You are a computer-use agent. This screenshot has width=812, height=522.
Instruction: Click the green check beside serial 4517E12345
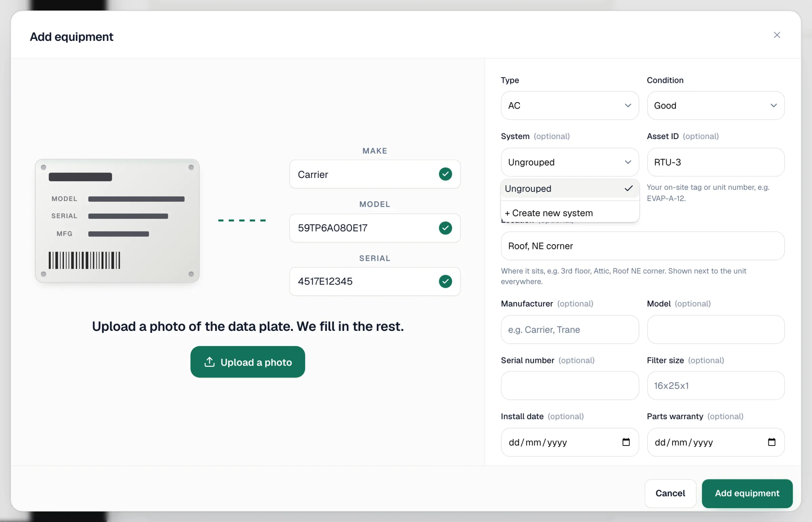[x=445, y=281]
